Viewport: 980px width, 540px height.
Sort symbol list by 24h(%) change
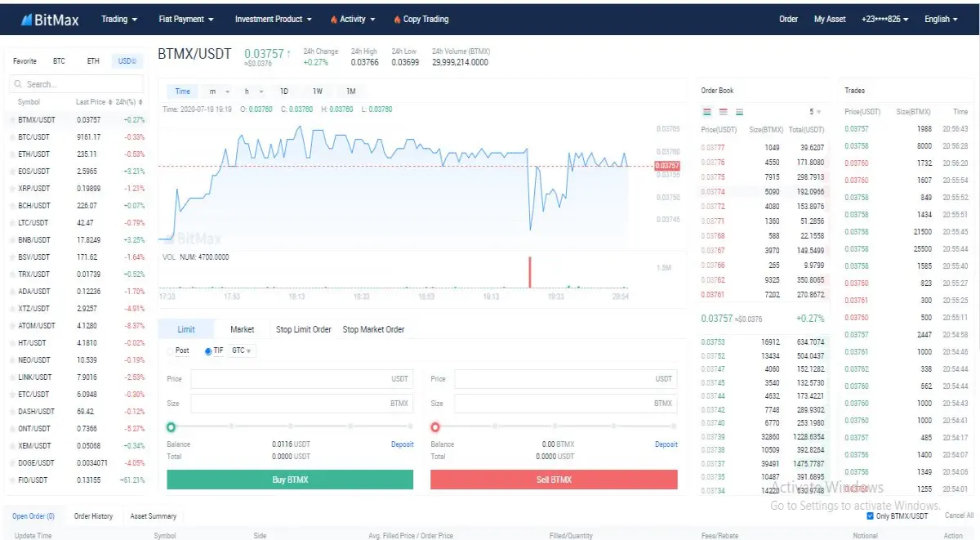click(131, 102)
